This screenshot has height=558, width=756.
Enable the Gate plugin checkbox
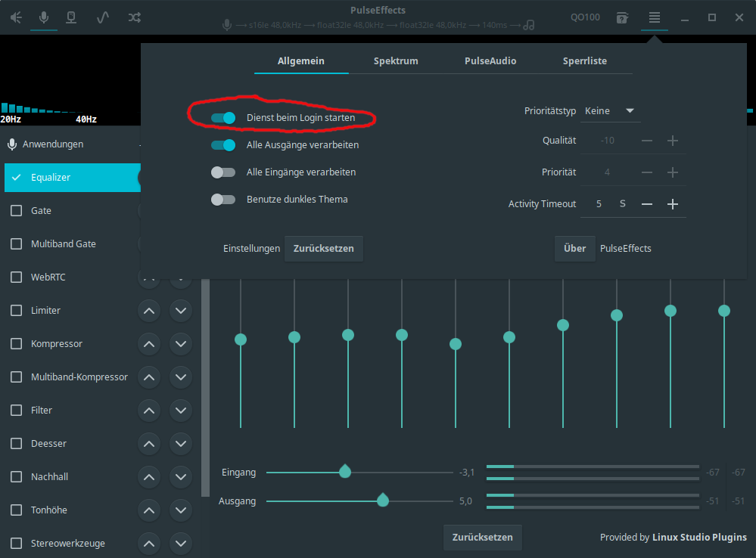[16, 211]
